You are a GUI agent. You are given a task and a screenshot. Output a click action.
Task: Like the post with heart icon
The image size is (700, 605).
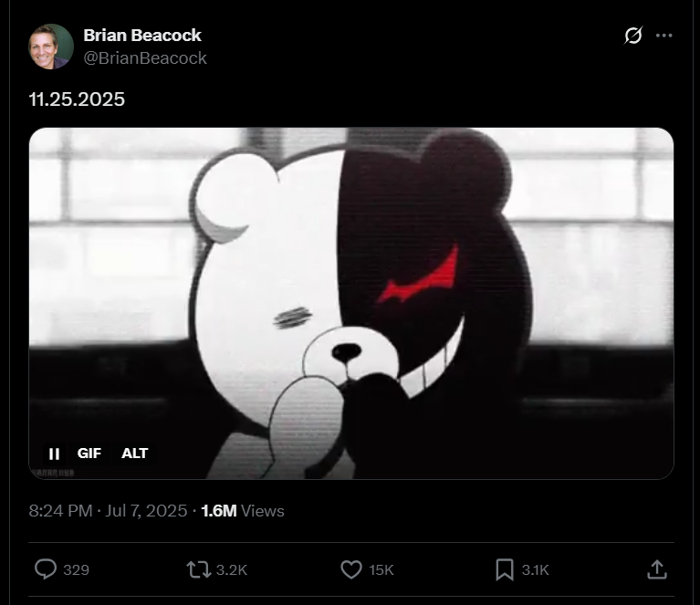[351, 569]
